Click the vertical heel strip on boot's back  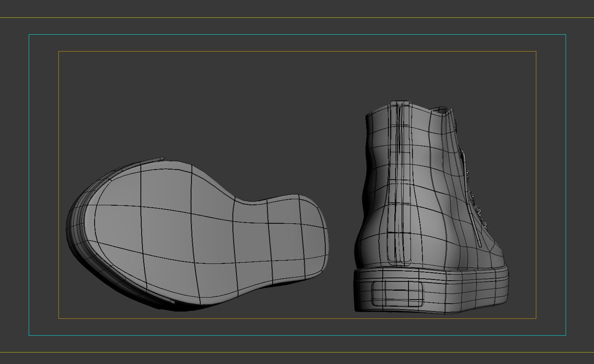[x=400, y=184]
